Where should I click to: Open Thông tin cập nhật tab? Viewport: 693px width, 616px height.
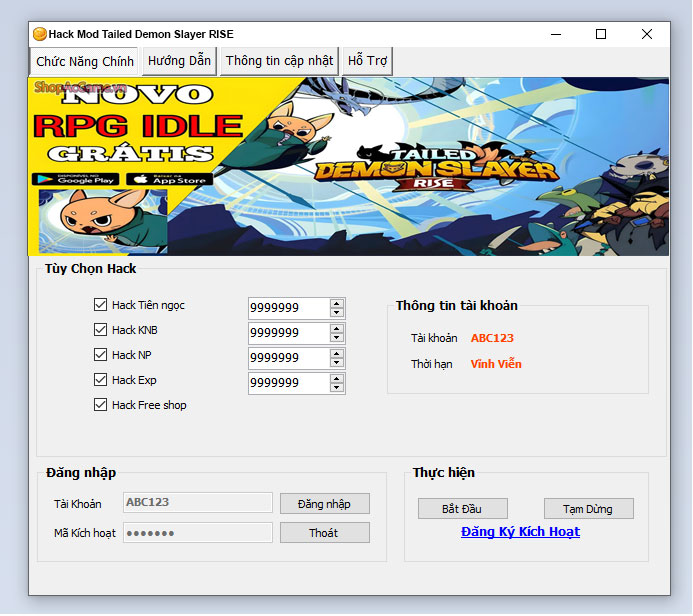pos(279,61)
